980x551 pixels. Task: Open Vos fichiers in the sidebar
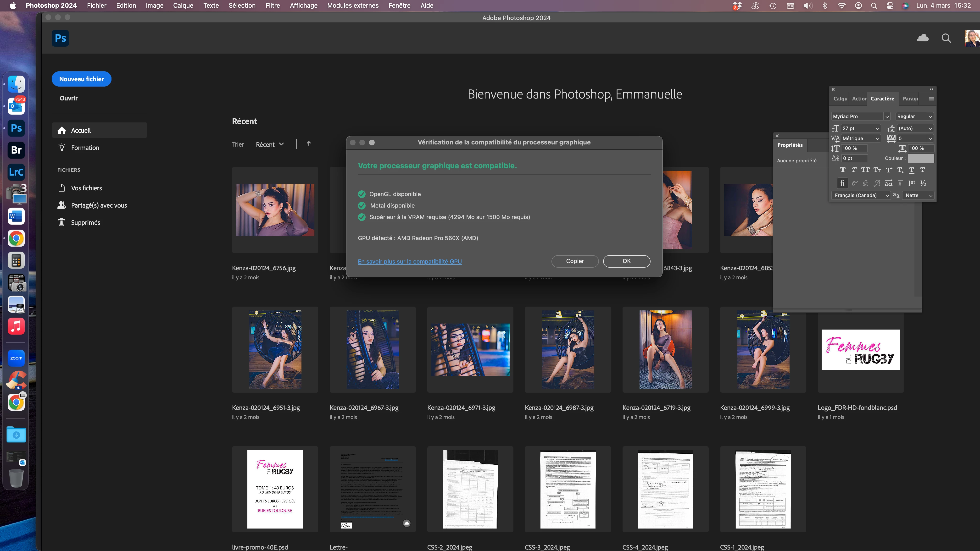click(86, 188)
